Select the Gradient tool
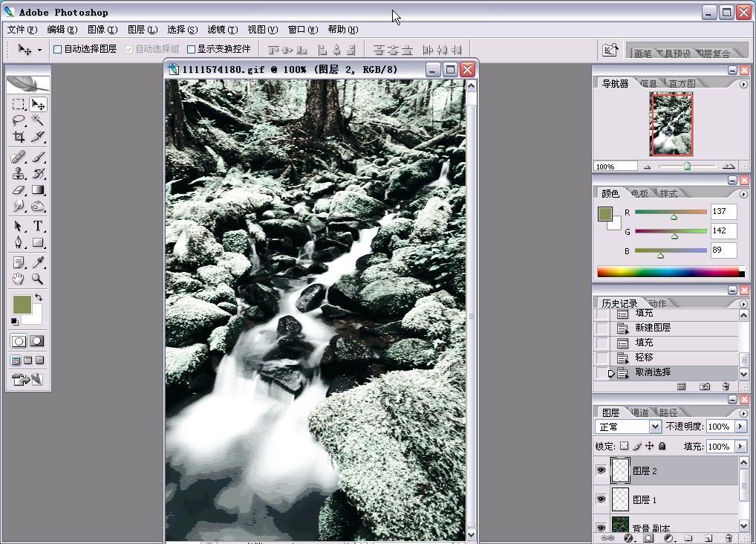 pos(38,190)
